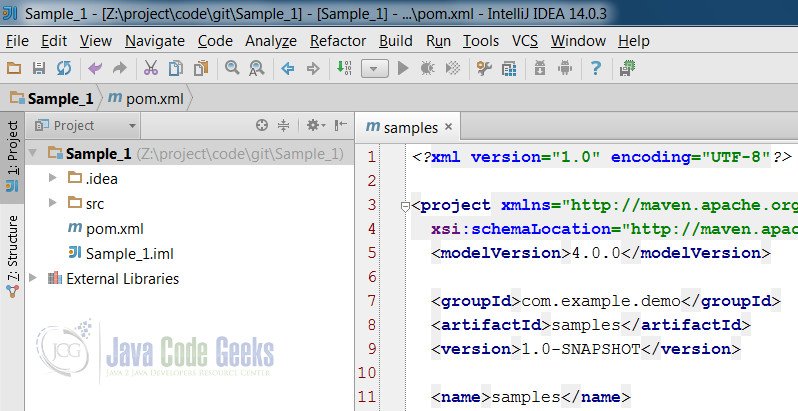The image size is (798, 411).
Task: Open the View menu
Action: coord(96,41)
